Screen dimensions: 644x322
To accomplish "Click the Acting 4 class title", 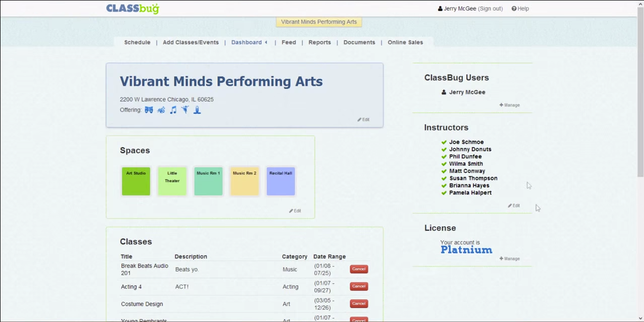I will [131, 287].
